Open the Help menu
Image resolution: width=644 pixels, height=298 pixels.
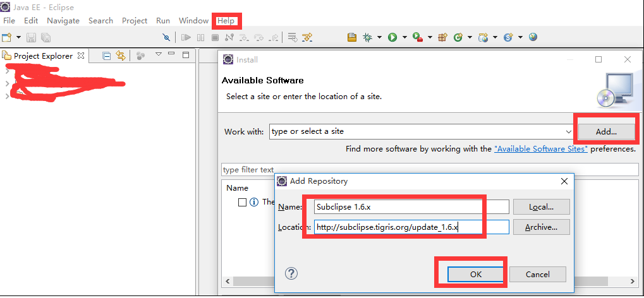click(226, 21)
